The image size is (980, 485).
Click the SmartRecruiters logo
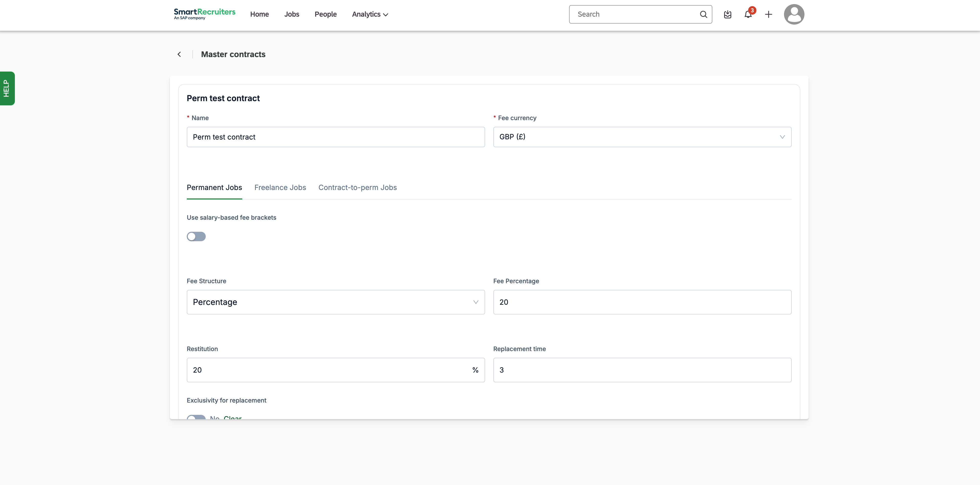pyautogui.click(x=204, y=14)
